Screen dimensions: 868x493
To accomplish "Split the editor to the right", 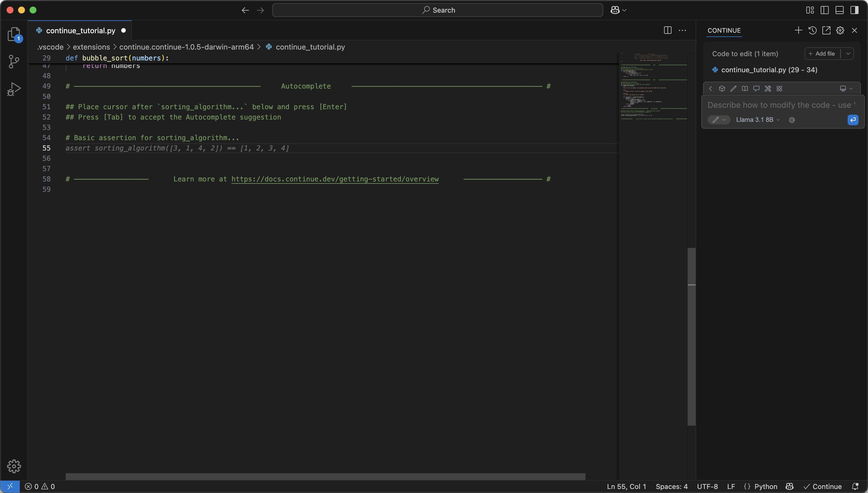I will [667, 30].
